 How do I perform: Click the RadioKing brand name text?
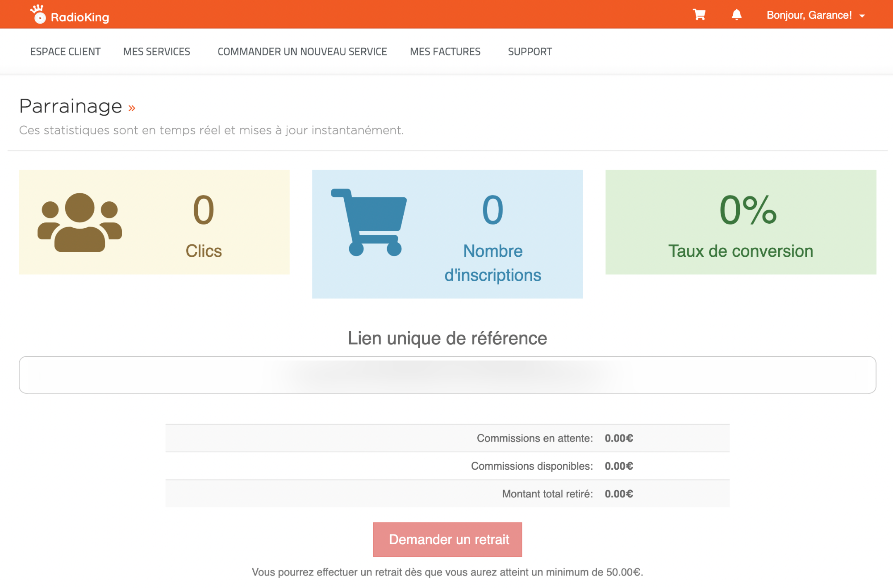click(80, 17)
